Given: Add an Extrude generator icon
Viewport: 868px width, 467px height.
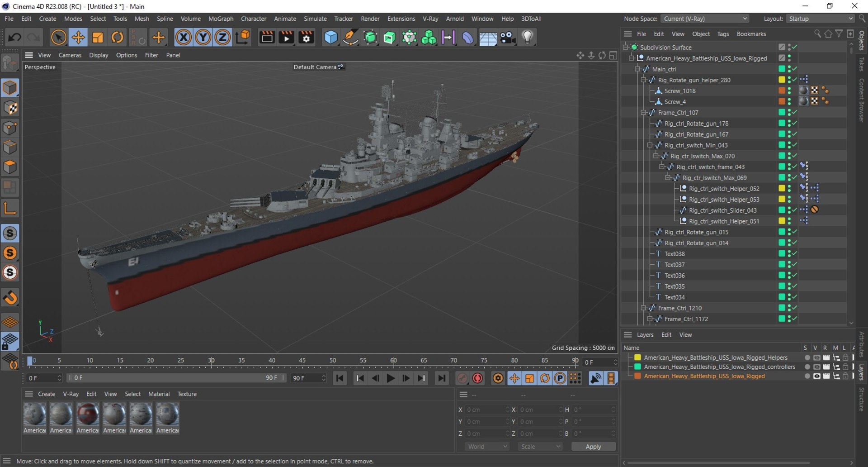Looking at the screenshot, I should tap(390, 37).
